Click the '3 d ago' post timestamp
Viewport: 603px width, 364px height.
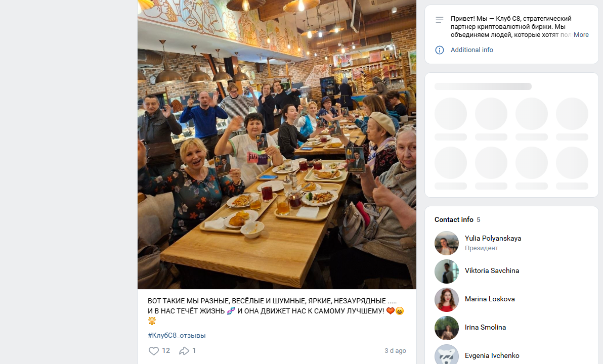click(395, 350)
